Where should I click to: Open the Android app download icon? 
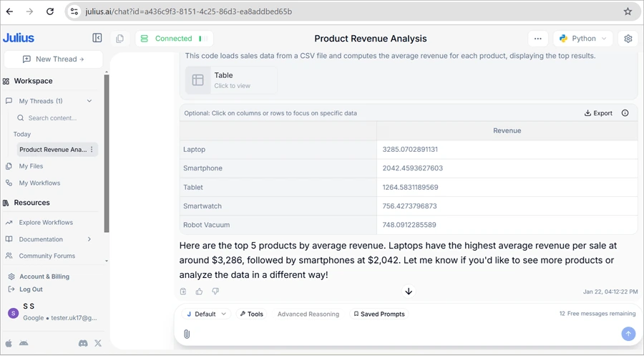[x=24, y=343]
